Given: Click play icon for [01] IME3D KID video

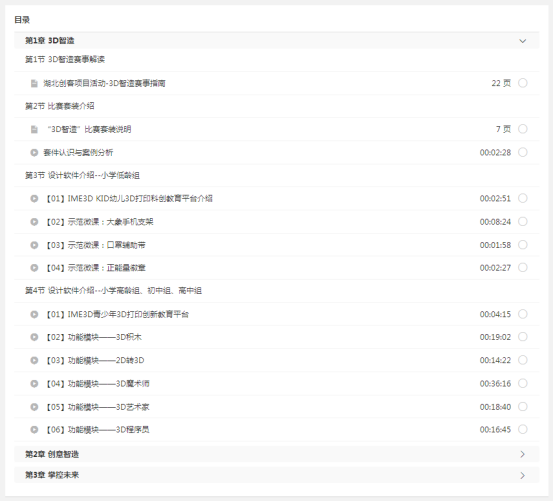Looking at the screenshot, I should pos(34,199).
